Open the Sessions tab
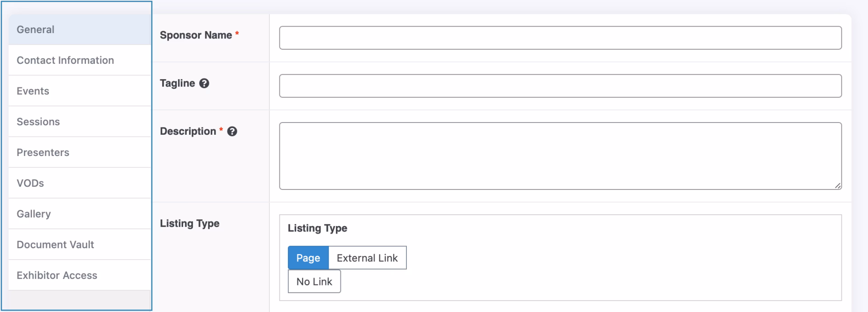This screenshot has height=312, width=868. [38, 122]
